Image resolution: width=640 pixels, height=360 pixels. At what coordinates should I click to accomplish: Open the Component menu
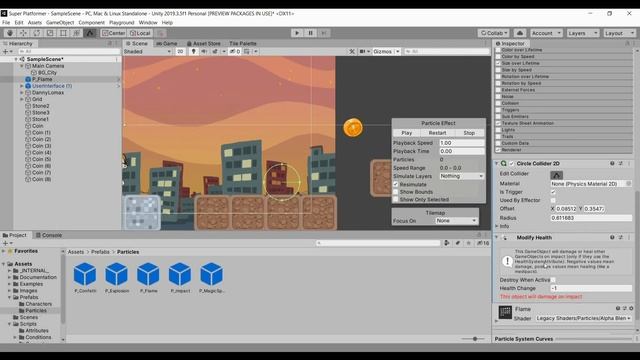91,22
